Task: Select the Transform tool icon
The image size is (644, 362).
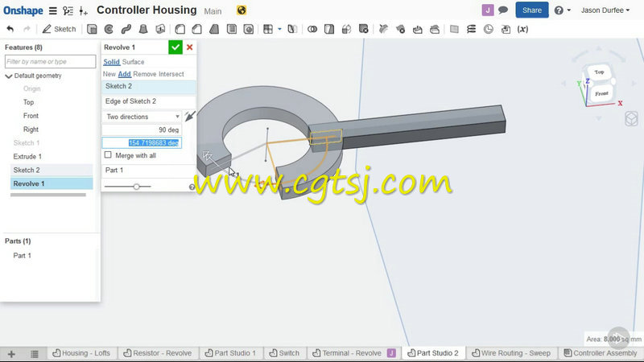Action: pos(346,29)
